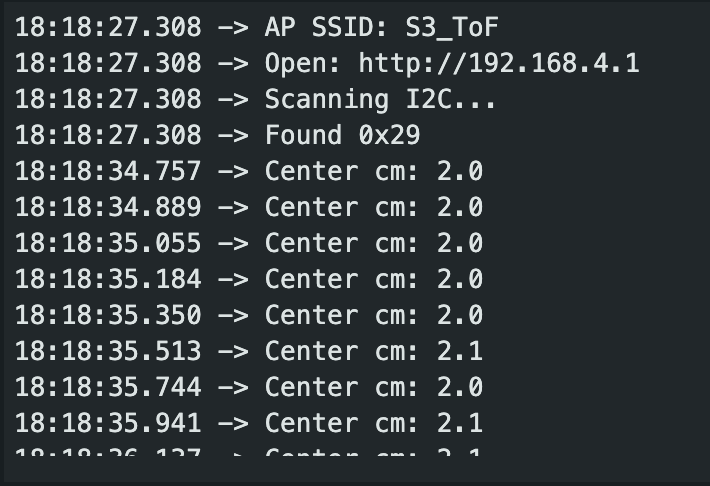Click 'Center cm:' on the 18:18:35.184 line
This screenshot has height=486, width=710.
pyautogui.click(x=342, y=279)
